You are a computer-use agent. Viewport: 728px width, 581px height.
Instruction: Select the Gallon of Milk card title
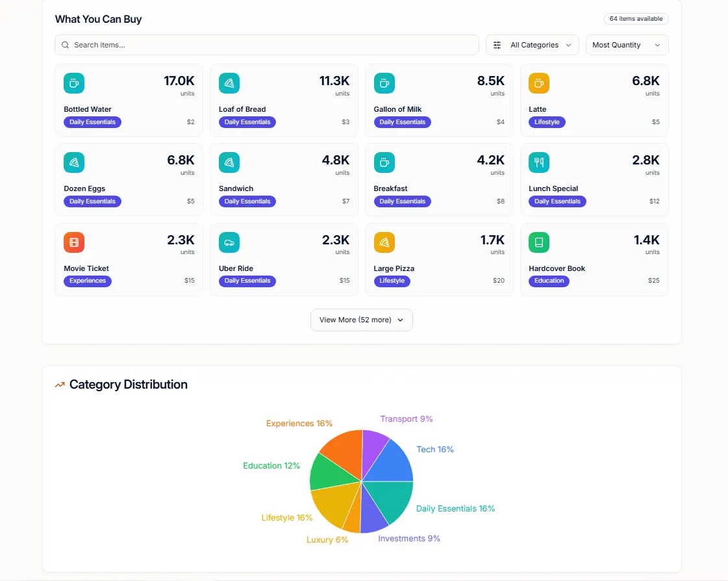(397, 109)
